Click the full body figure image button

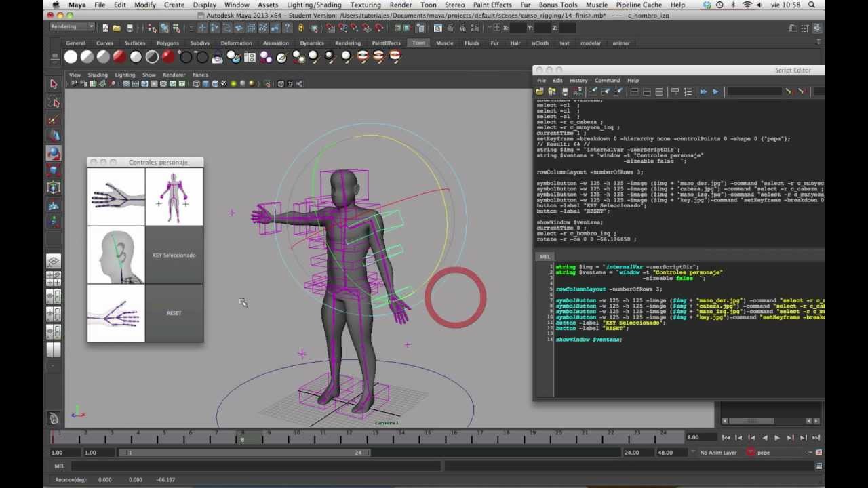pyautogui.click(x=174, y=197)
